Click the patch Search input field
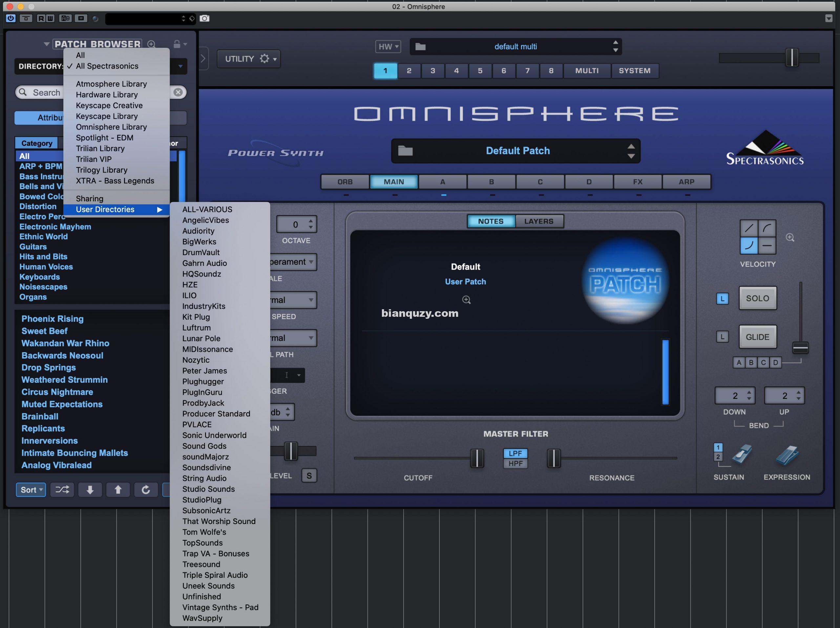Screen dimensions: 840x628 (x=101, y=92)
